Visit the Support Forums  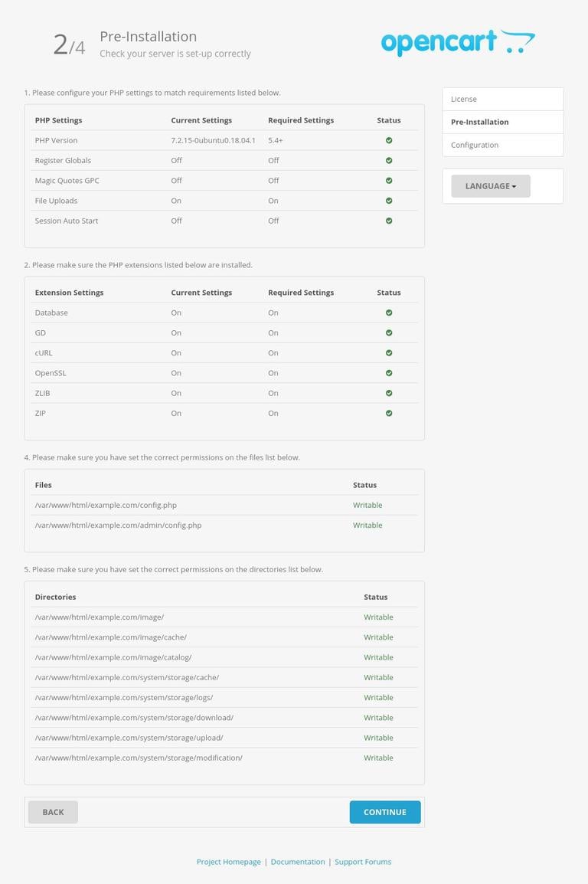click(x=363, y=861)
